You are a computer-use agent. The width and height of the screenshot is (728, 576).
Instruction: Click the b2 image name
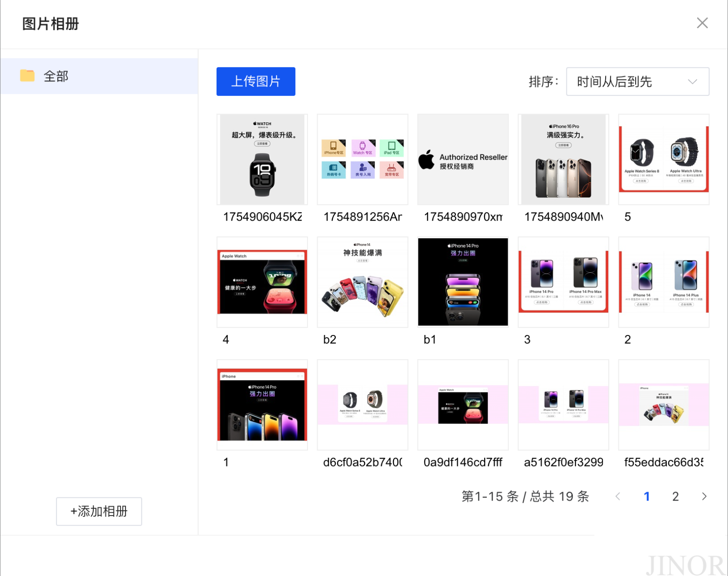[x=330, y=340]
